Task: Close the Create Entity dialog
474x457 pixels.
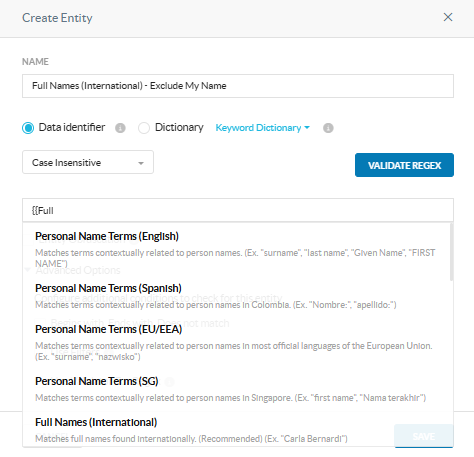Action: coord(448,17)
